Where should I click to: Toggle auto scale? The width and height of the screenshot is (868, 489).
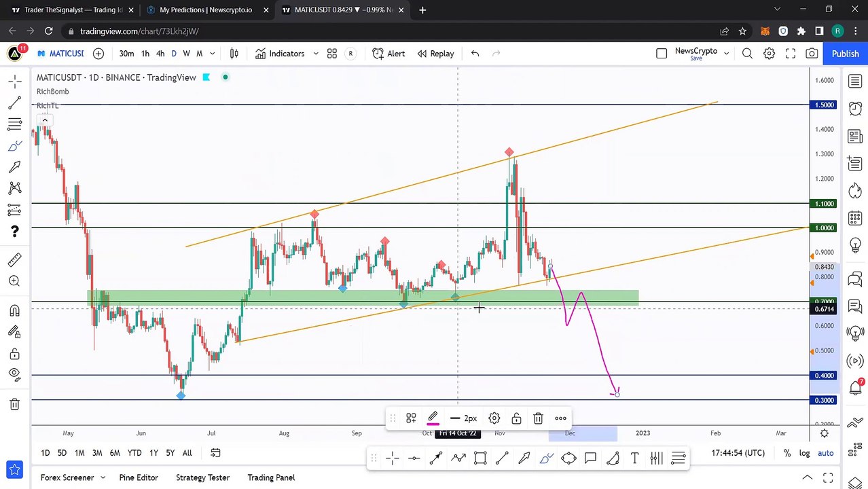pyautogui.click(x=825, y=453)
